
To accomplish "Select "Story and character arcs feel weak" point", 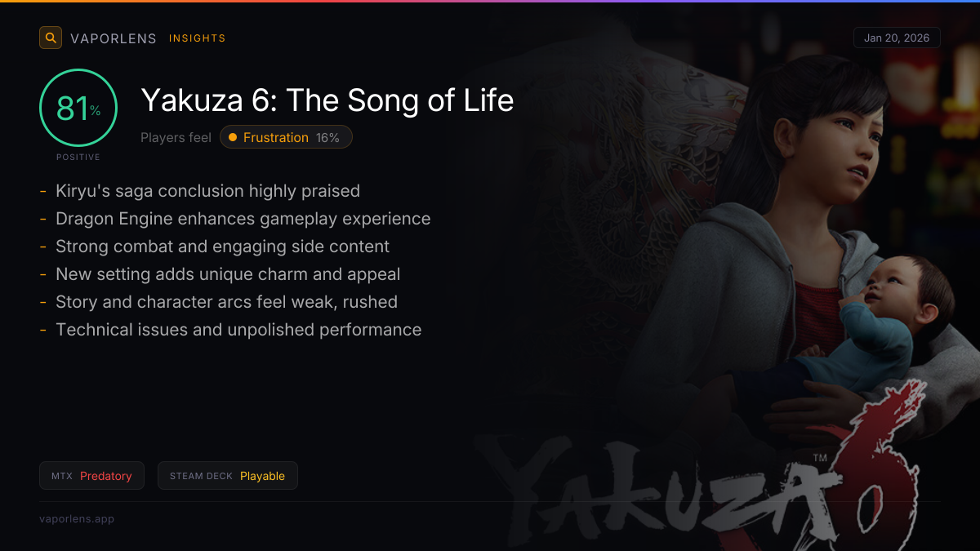I will pyautogui.click(x=226, y=302).
